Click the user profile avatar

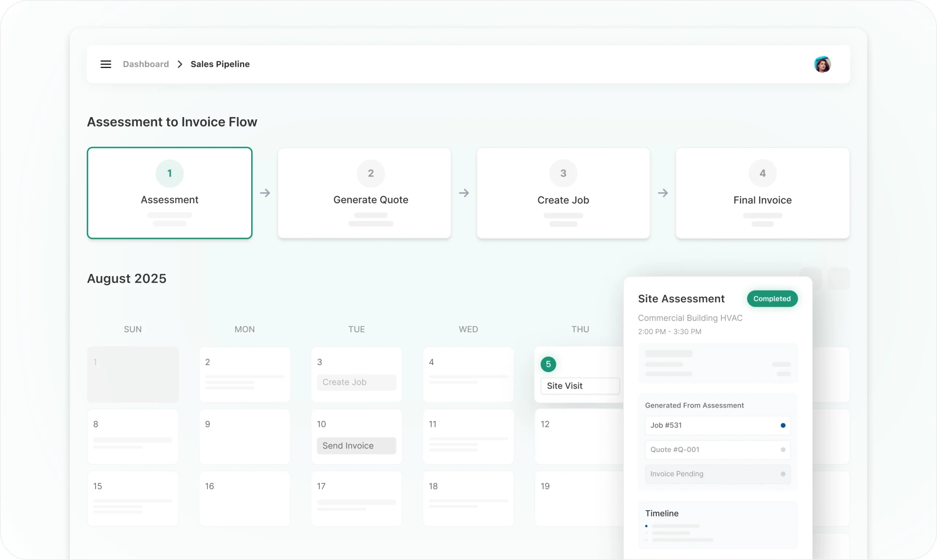tap(822, 64)
